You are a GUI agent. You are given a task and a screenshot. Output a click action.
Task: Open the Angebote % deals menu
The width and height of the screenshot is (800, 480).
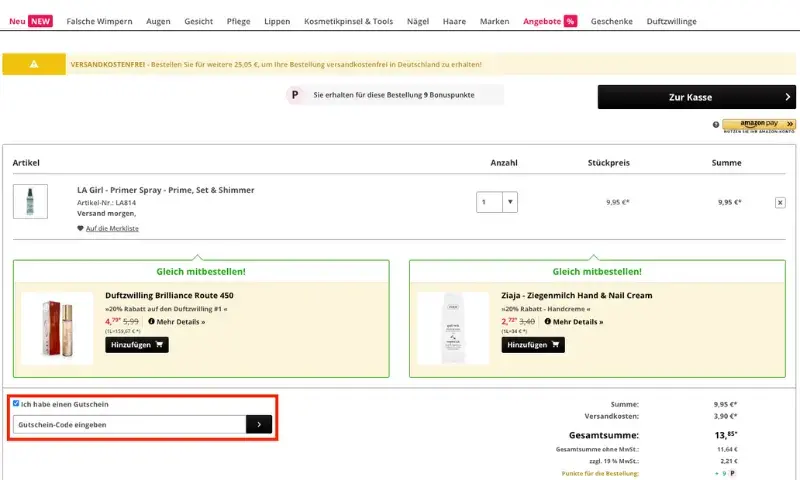550,21
